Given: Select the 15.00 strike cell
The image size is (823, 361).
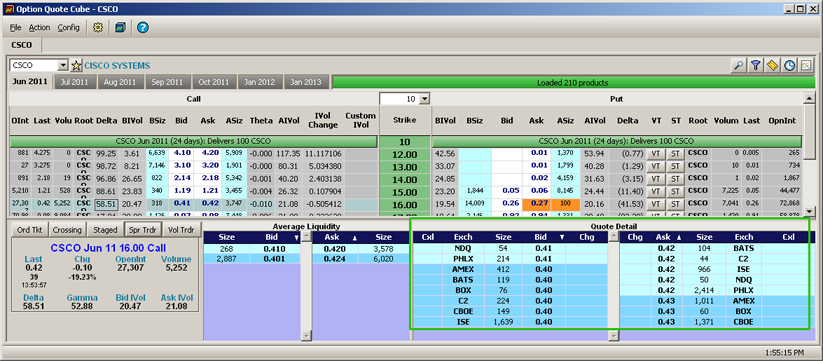Looking at the screenshot, I should click(x=405, y=193).
